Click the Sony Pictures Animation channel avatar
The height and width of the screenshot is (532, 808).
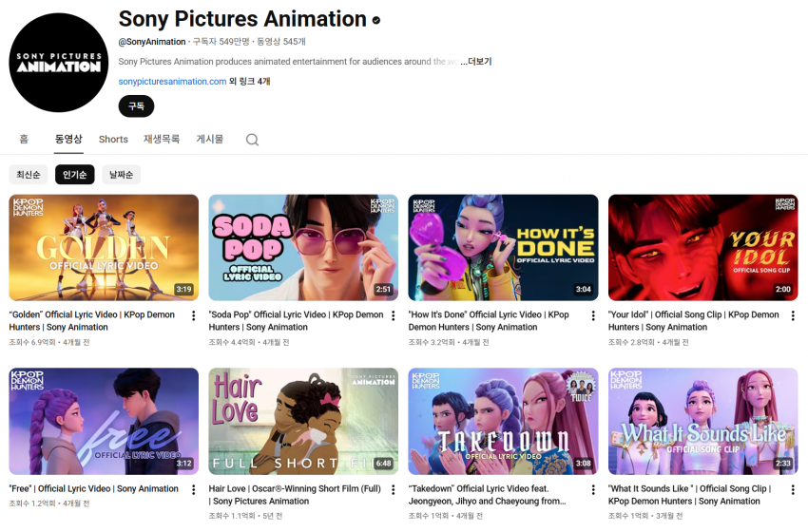pos(59,63)
